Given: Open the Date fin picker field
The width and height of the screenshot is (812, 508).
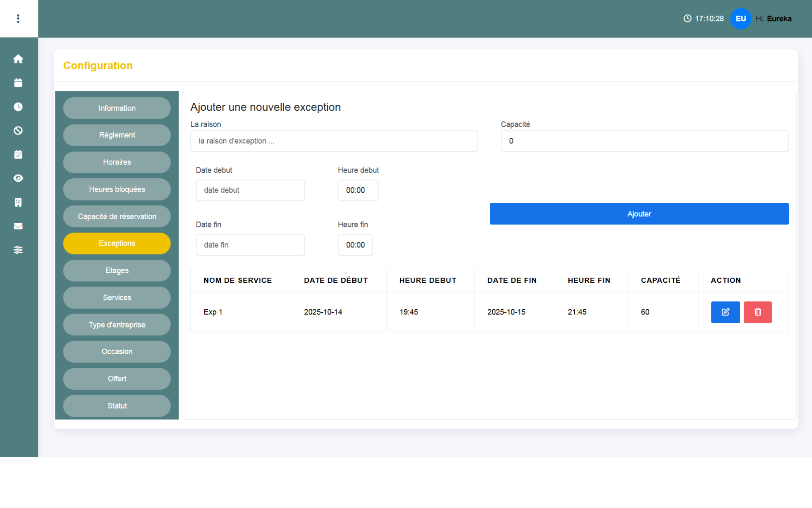Looking at the screenshot, I should click(250, 245).
